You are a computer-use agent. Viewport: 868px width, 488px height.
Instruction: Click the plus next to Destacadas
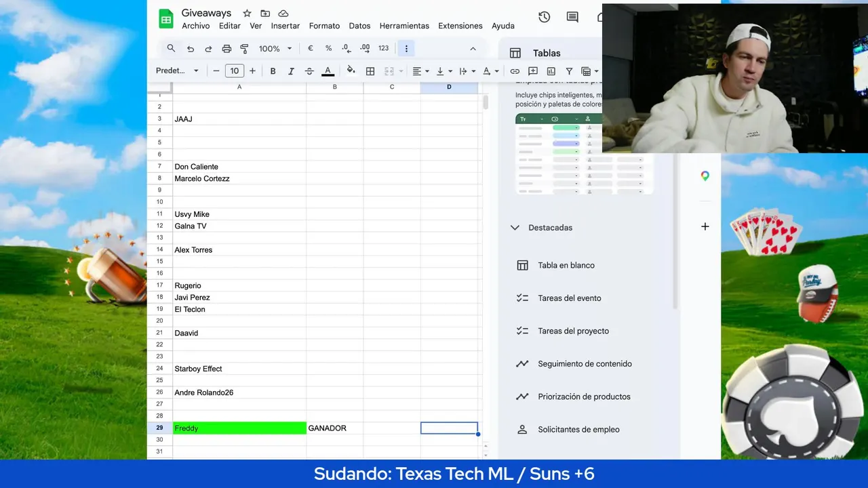pyautogui.click(x=705, y=226)
